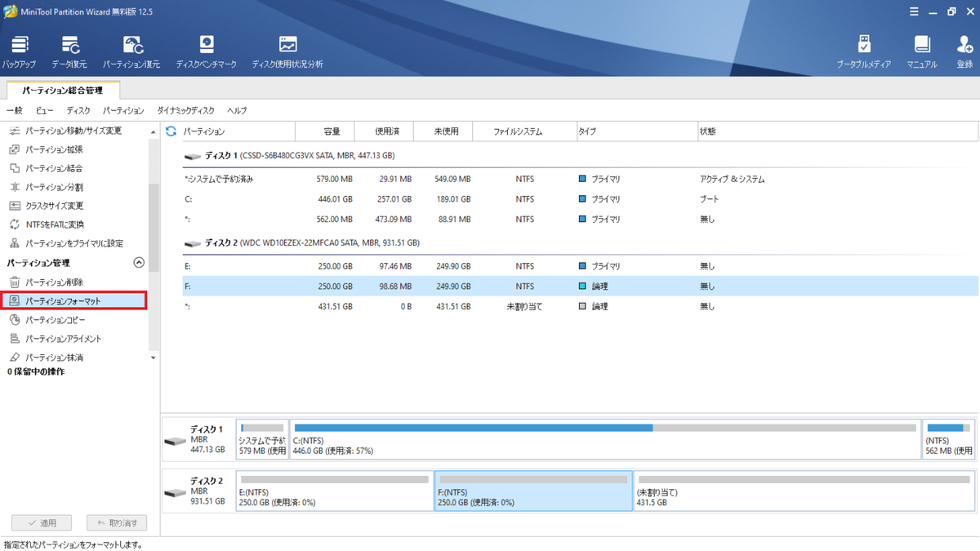Click C:(NTFS) block in disk map
This screenshot has height=551, width=980.
(605, 439)
